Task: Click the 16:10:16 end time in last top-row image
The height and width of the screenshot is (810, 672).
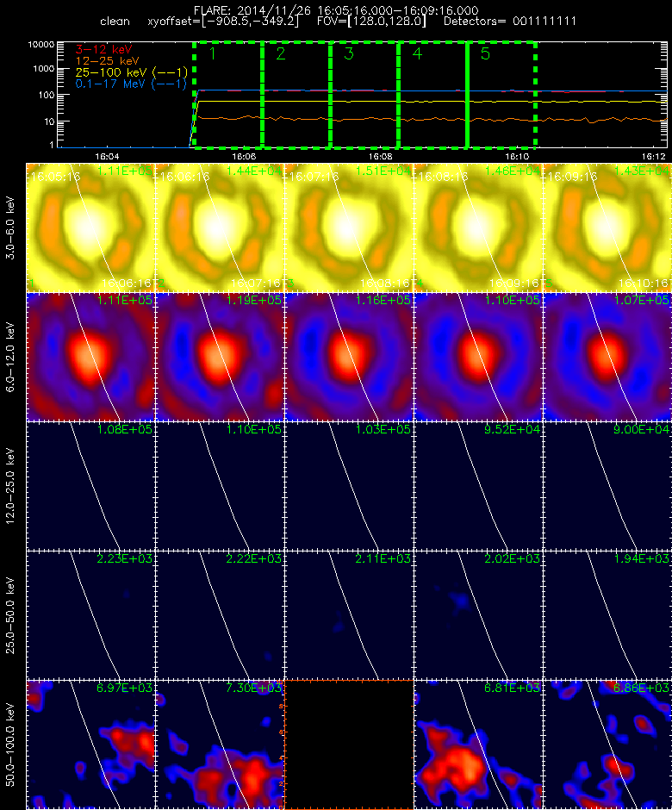Action: pos(643,283)
